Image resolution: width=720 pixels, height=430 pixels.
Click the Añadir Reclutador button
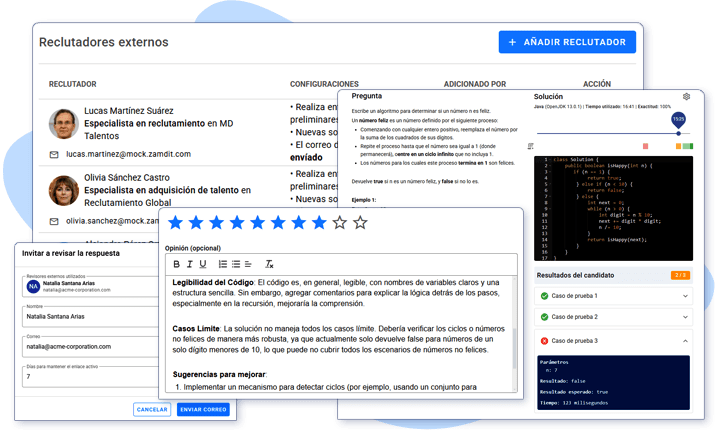tap(567, 42)
